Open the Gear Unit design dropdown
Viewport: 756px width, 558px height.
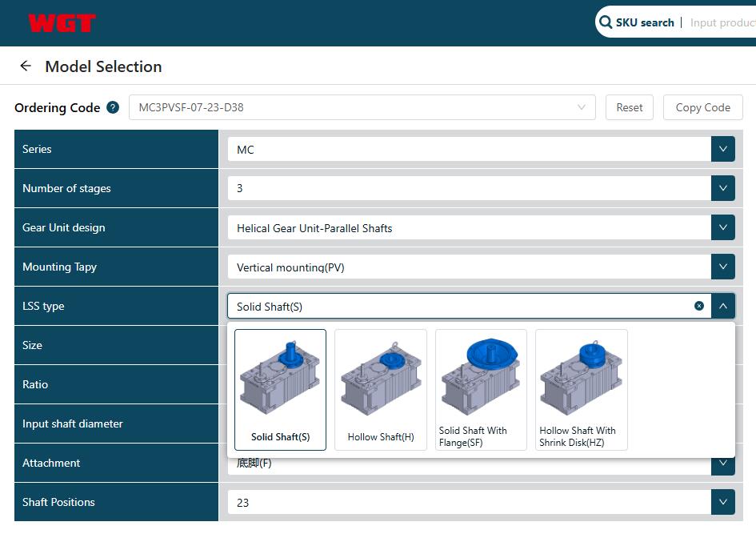click(722, 227)
